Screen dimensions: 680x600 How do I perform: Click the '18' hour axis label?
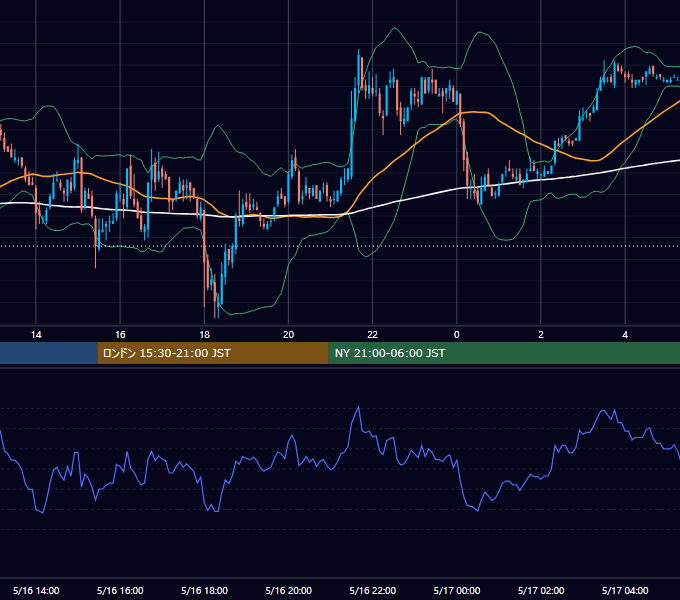pyautogui.click(x=204, y=335)
